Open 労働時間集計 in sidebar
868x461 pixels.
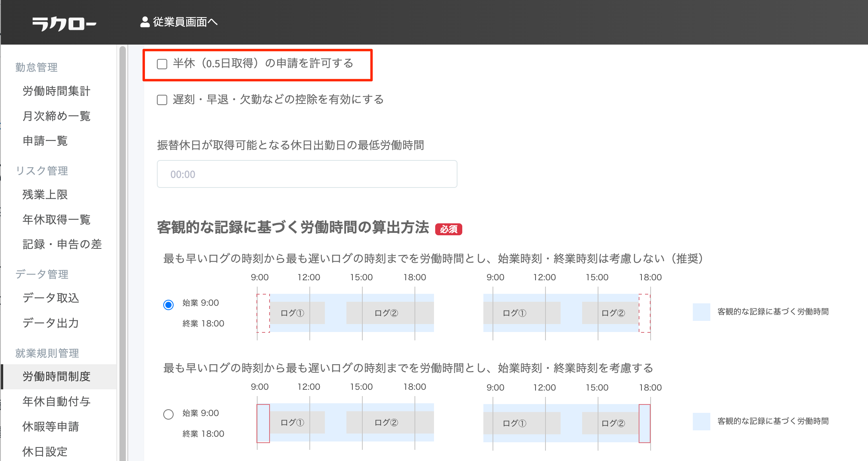pyautogui.click(x=57, y=91)
